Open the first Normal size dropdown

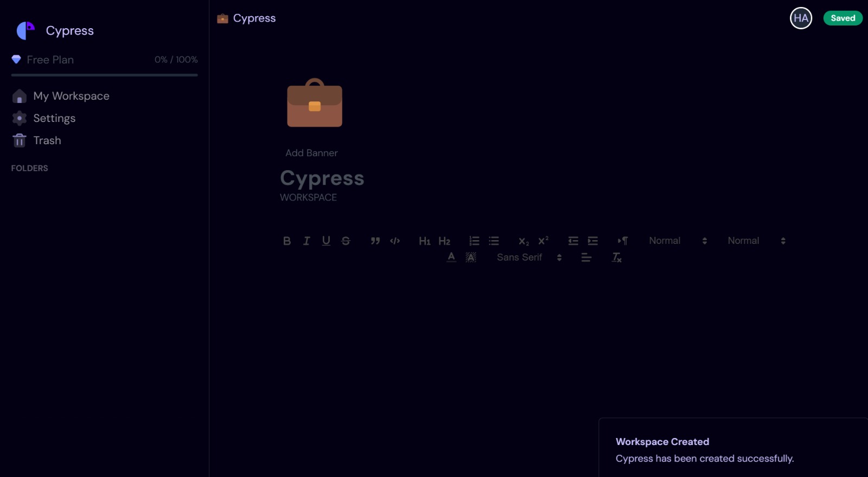[678, 241]
